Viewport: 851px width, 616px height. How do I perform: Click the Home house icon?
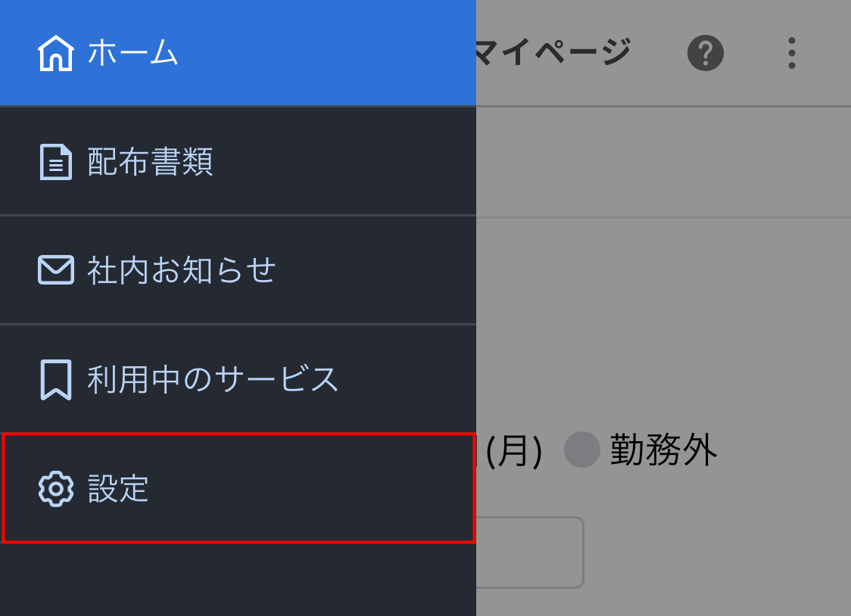pos(55,54)
